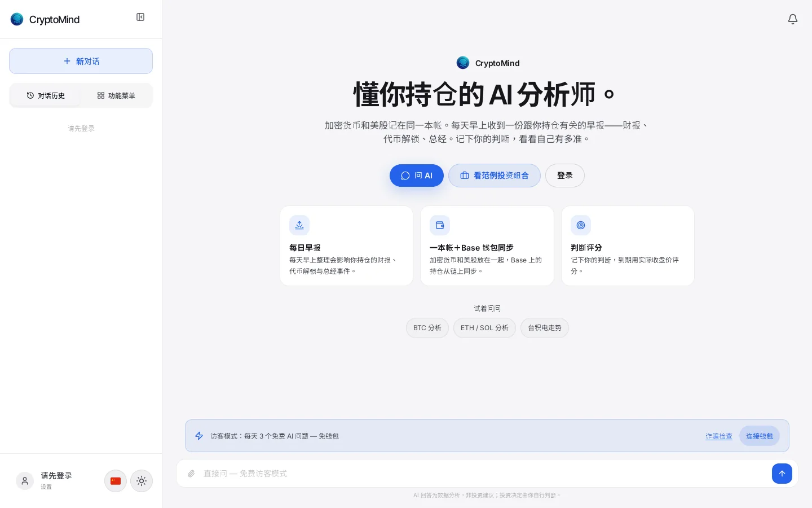The height and width of the screenshot is (508, 812).
Task: Open the 一本帐+Base 钱包同步 card
Action: tap(487, 246)
